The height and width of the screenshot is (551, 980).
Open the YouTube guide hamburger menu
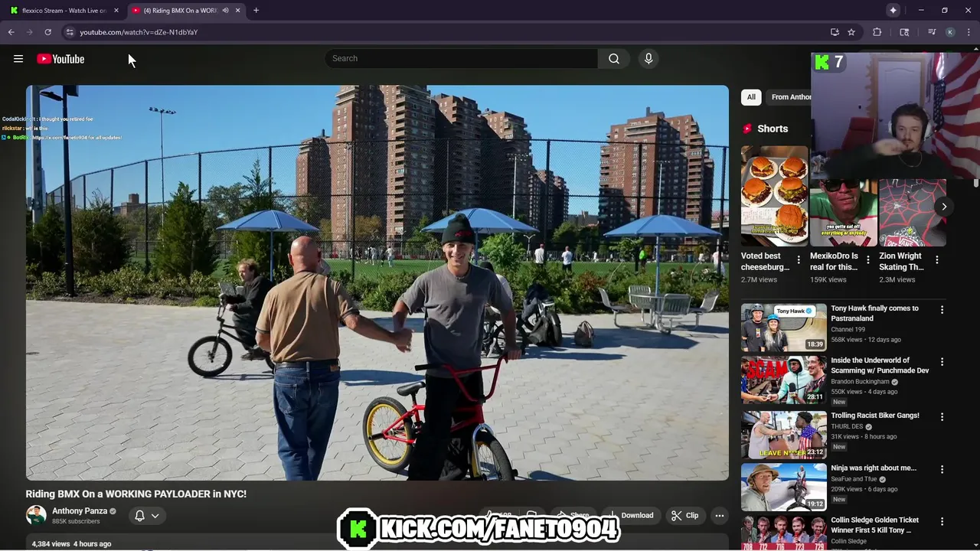coord(18,59)
